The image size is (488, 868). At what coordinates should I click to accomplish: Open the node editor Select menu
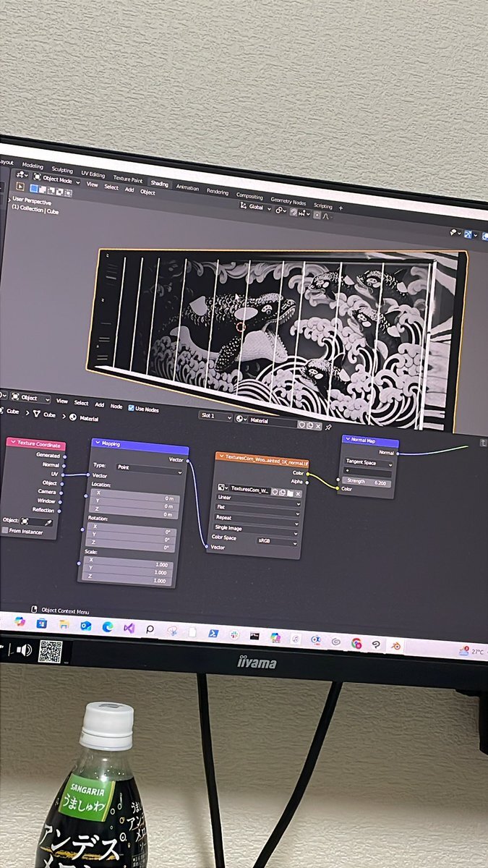point(82,403)
